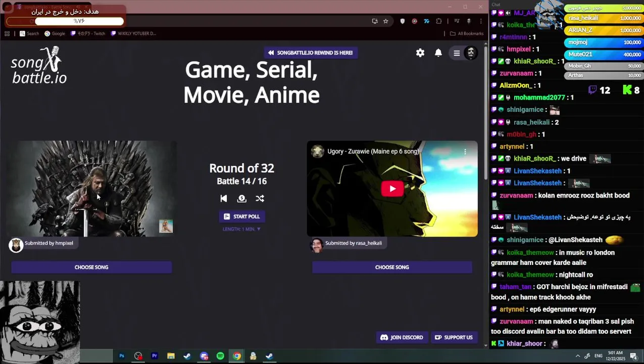
Task: Click 'Battle 14 / 16' text
Action: coord(241,181)
